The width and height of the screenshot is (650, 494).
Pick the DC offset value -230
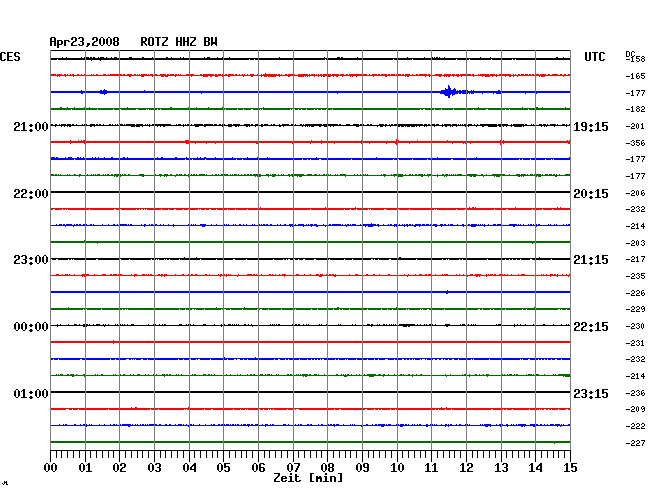pyautogui.click(x=635, y=327)
